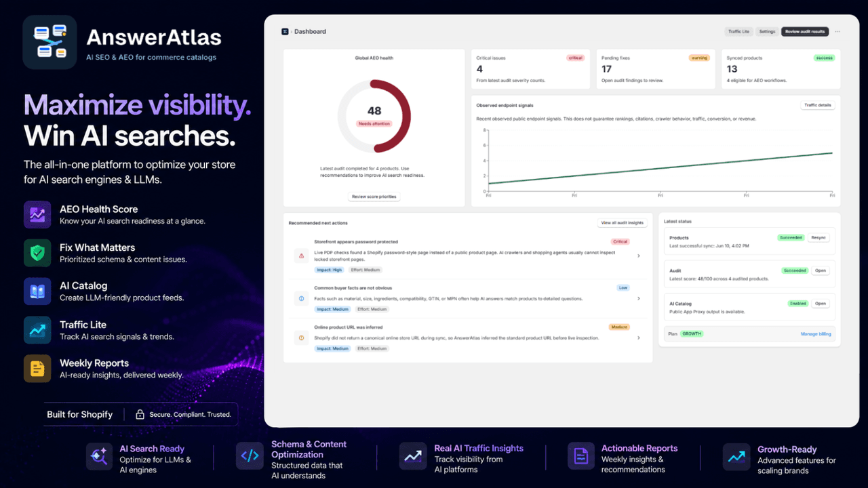The width and height of the screenshot is (868, 488).
Task: Click the lock icon beside Secure. Compliant. Trusted.
Action: (x=140, y=414)
